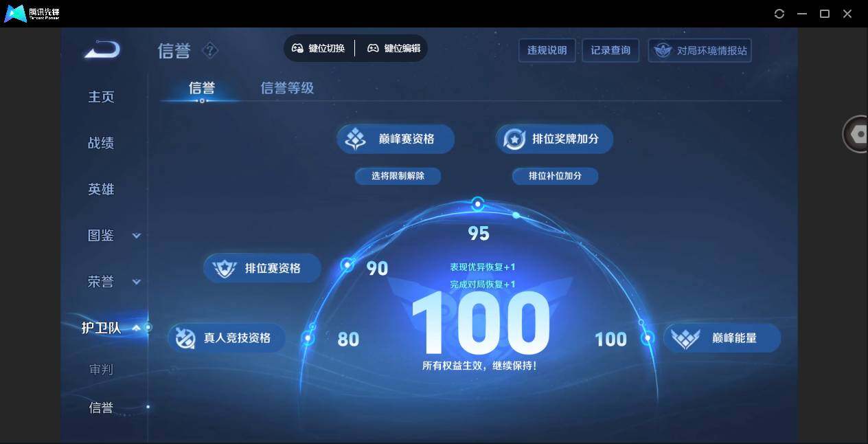
Task: Click the Tencent Pioneer logo top left
Action: pos(15,13)
